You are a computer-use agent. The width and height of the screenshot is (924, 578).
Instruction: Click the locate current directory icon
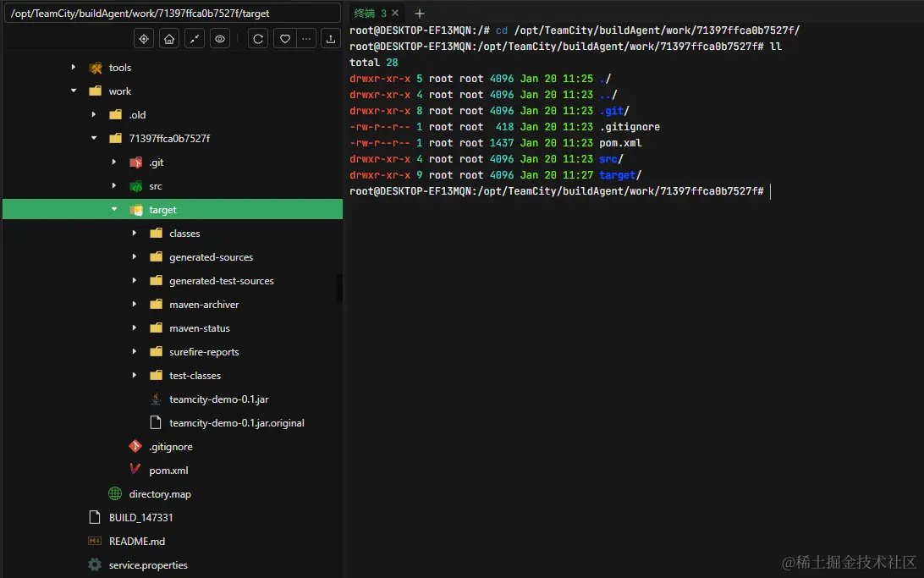[x=144, y=39]
